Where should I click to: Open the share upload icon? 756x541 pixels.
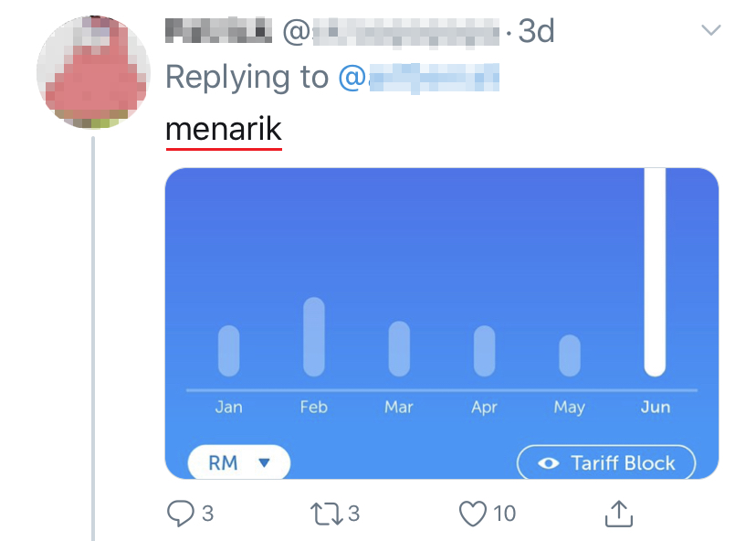pos(619,513)
